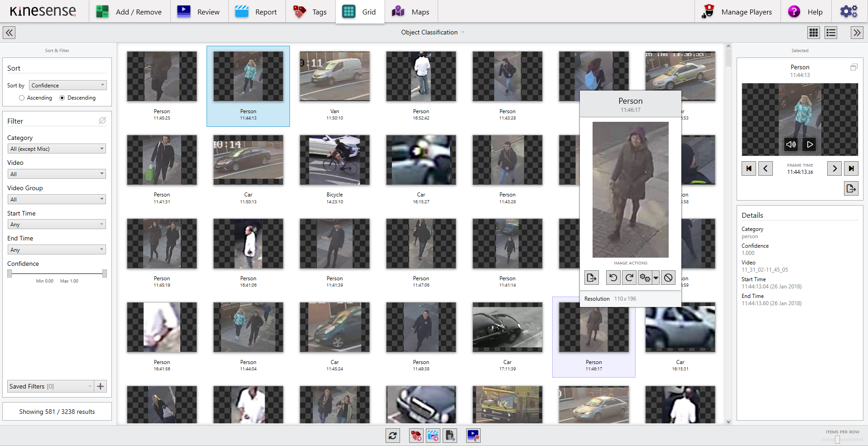Rotate popup image clockwise
868x446 pixels.
(x=629, y=278)
